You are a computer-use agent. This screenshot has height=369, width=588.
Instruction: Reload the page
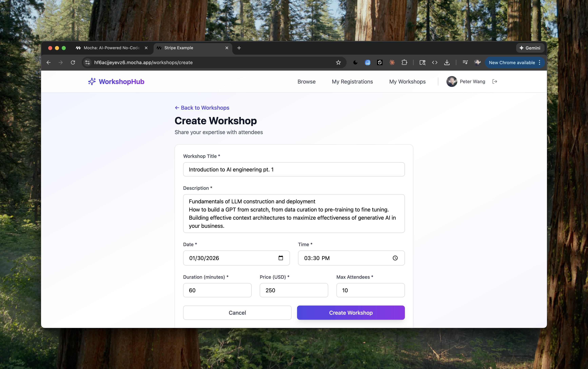73,62
